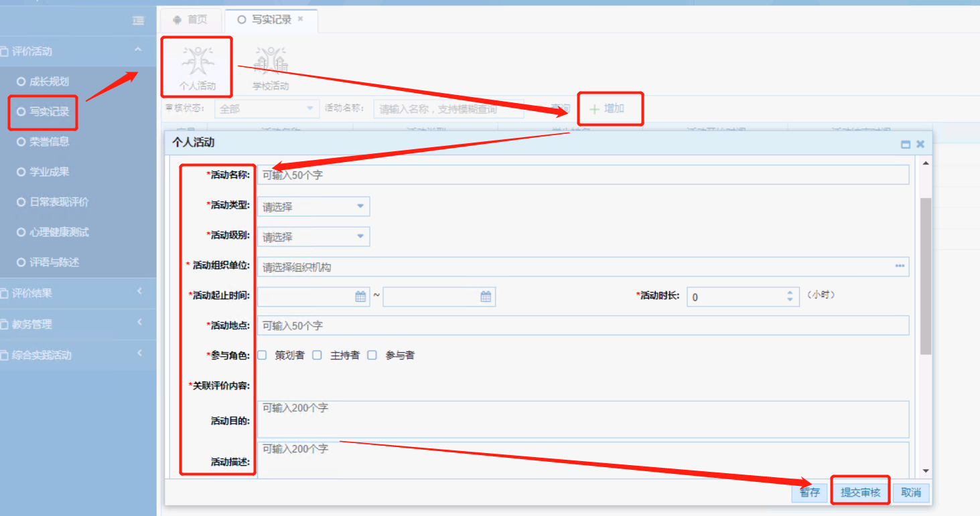The height and width of the screenshot is (516, 980).
Task: Check the 主持者 role checkbox
Action: (317, 355)
